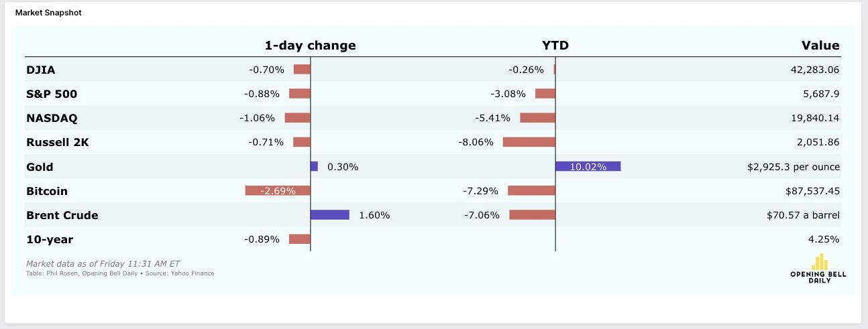Select the 1-day change column header

pyautogui.click(x=310, y=46)
